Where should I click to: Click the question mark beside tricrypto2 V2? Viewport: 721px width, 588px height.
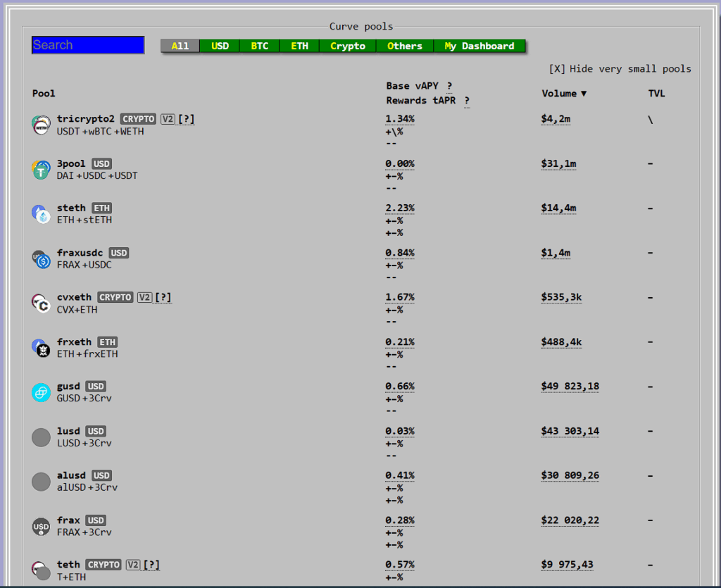click(186, 119)
